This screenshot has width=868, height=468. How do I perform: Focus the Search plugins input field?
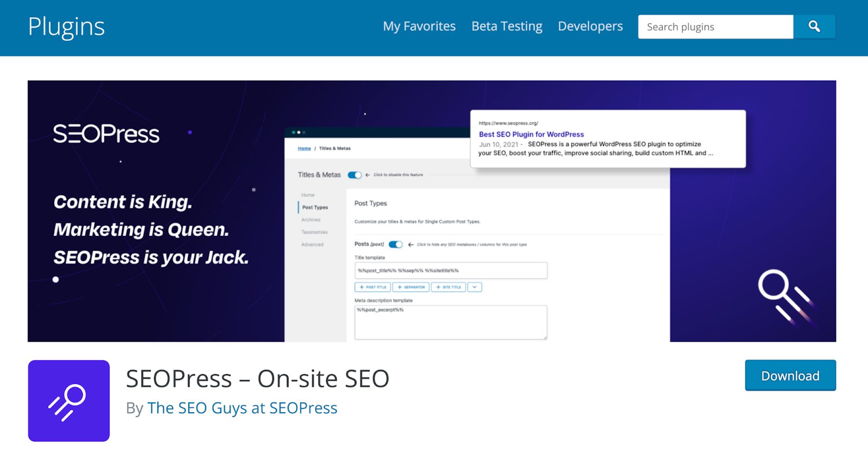tap(715, 27)
